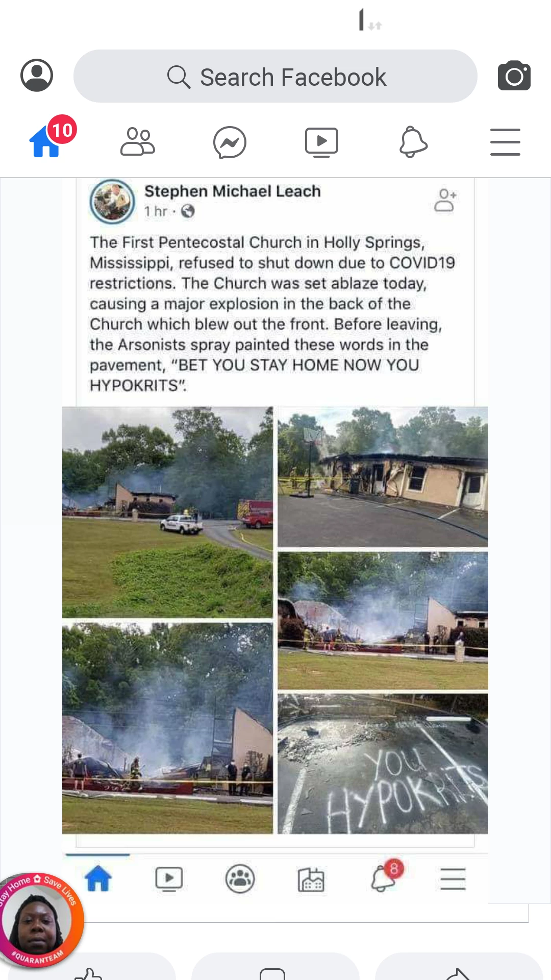This screenshot has height=980, width=551.
Task: View the photo with white truck
Action: 167,512
